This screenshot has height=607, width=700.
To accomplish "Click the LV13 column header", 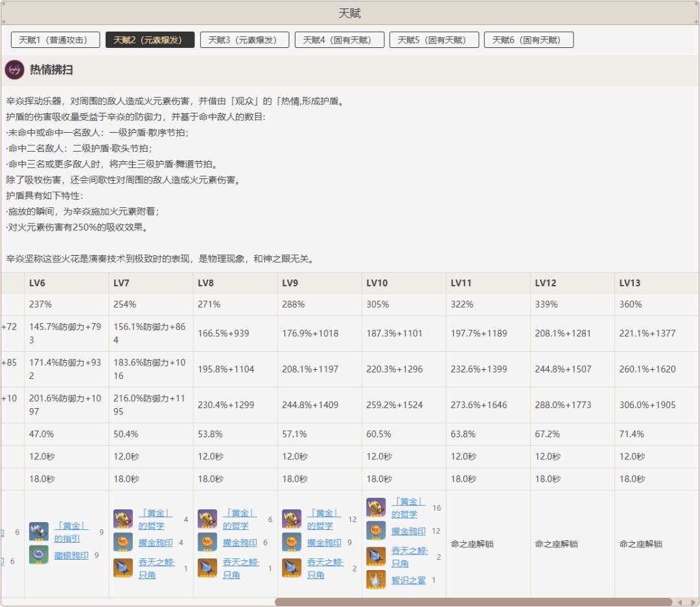I will 657,283.
